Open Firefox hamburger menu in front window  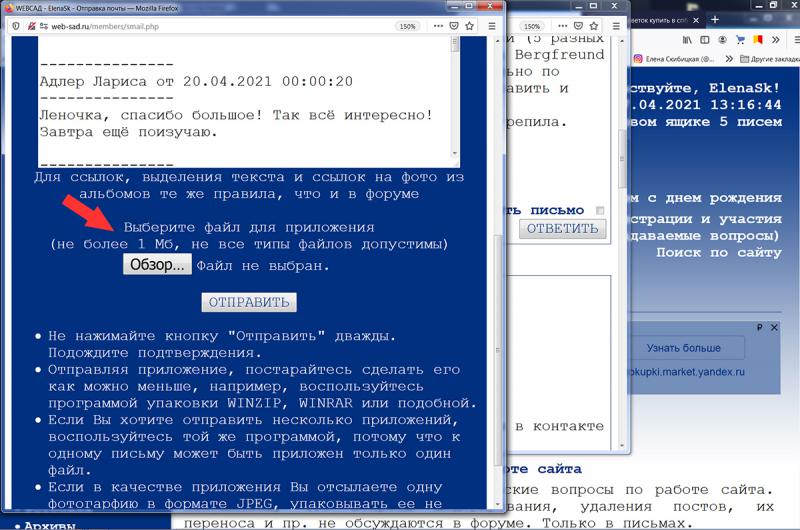pyautogui.click(x=491, y=26)
